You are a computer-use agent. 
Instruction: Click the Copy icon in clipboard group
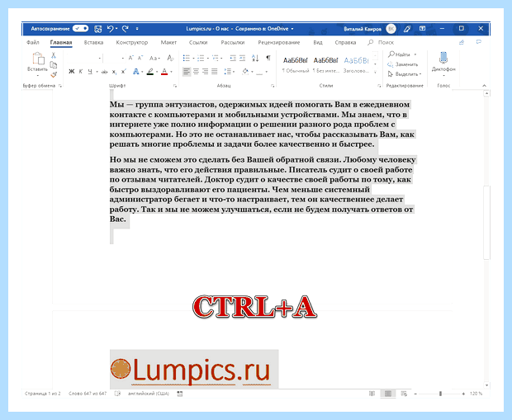54,65
